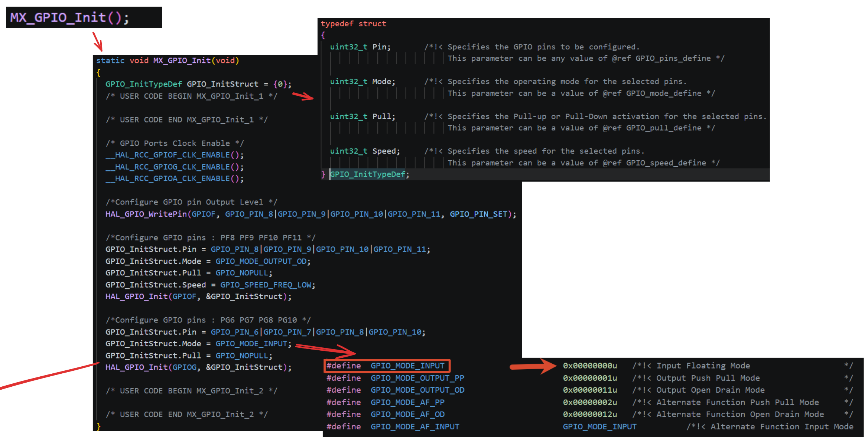Screen dimensions: 868x442
Task: Click the uint32_t Pin; struct member
Action: click(360, 47)
